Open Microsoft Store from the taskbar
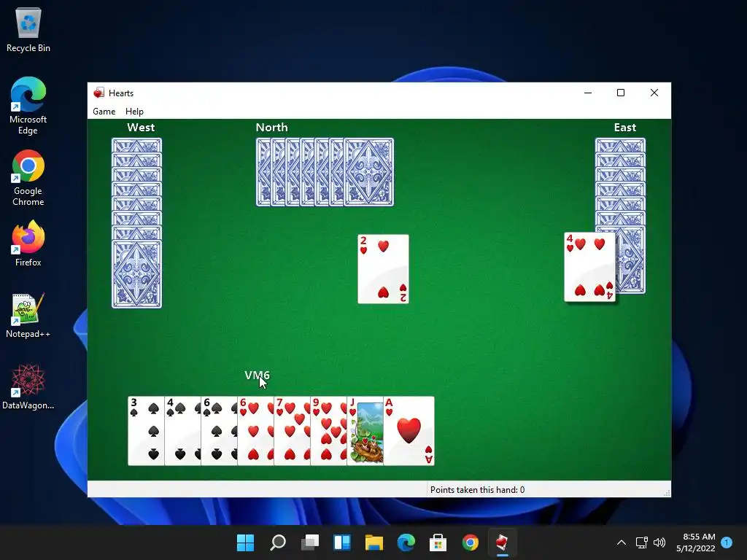Screen dimensions: 747x560 pos(438,542)
